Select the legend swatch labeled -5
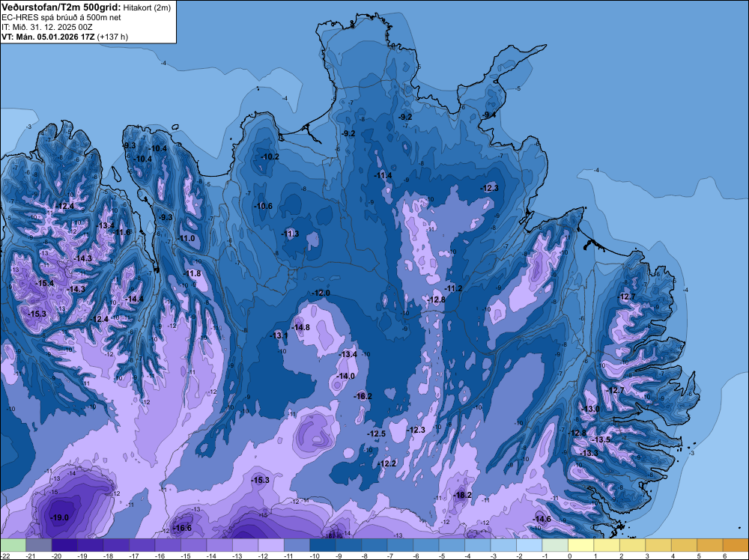This screenshot has width=749, height=560. 452,545
